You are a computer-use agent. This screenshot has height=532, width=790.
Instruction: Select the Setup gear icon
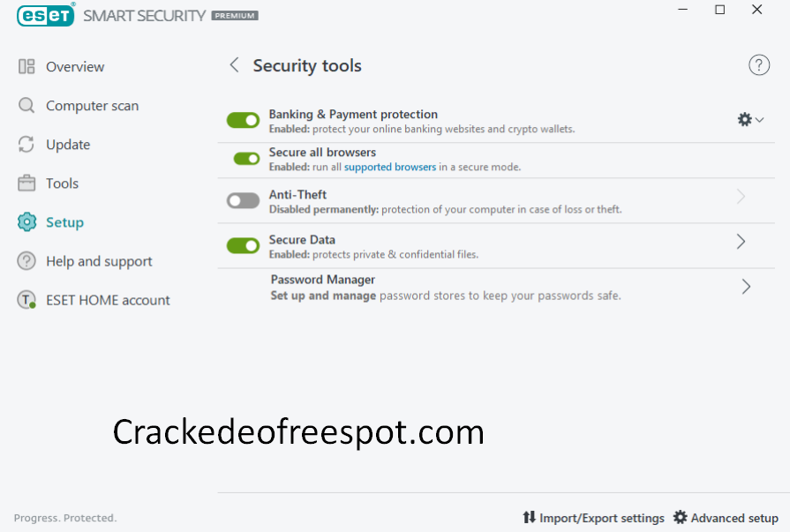tap(25, 221)
